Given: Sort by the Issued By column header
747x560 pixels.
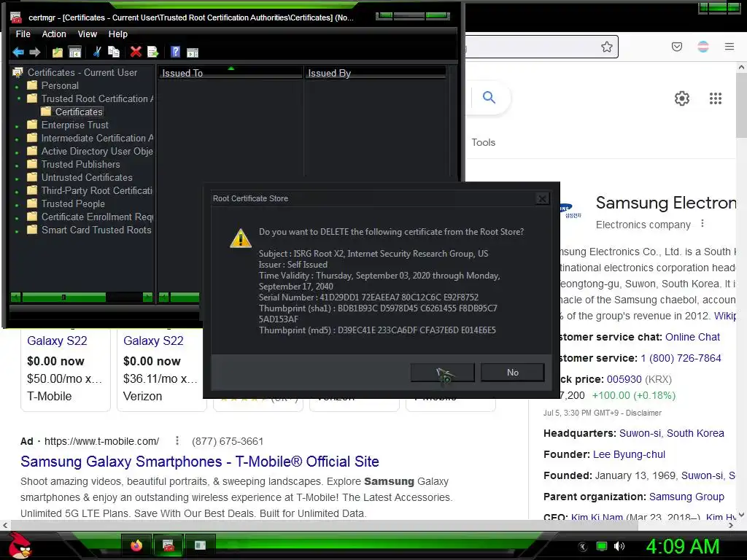Looking at the screenshot, I should click(375, 73).
